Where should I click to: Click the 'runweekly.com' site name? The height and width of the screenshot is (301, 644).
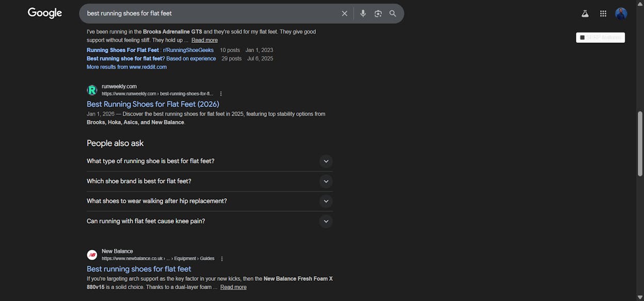pos(119,86)
